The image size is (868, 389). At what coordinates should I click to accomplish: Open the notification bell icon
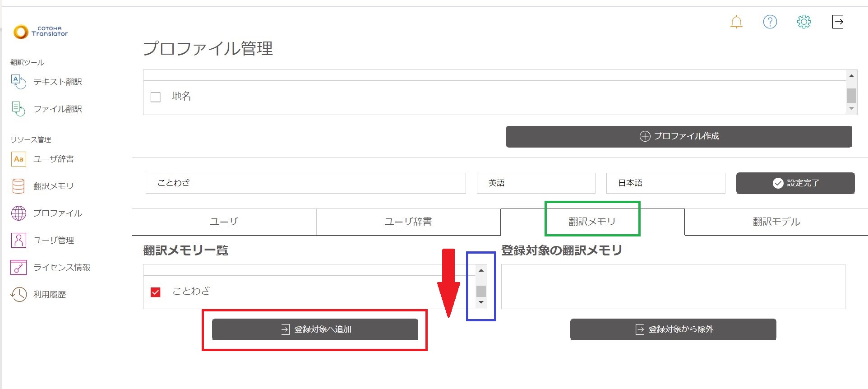pos(736,22)
